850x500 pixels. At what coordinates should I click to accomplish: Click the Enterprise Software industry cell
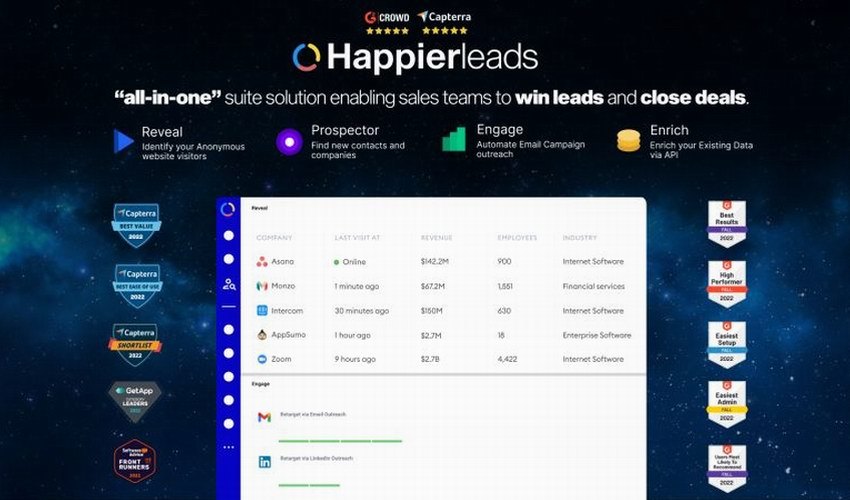(x=597, y=335)
